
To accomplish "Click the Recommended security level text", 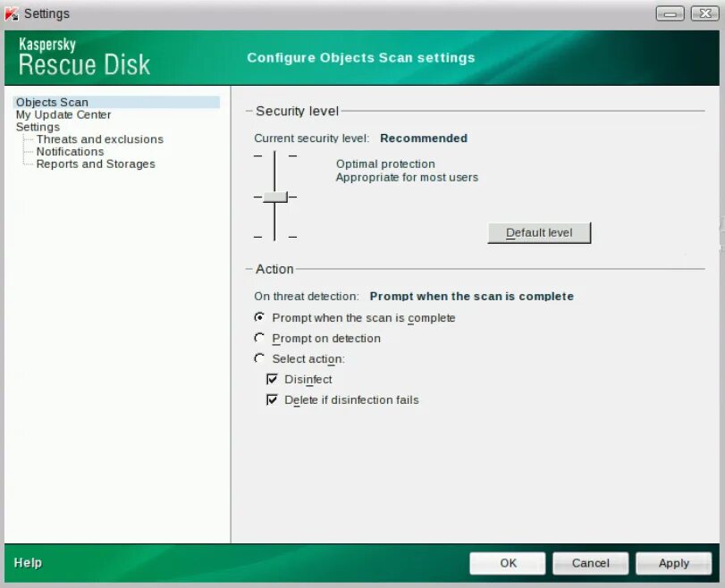I will pyautogui.click(x=424, y=139).
